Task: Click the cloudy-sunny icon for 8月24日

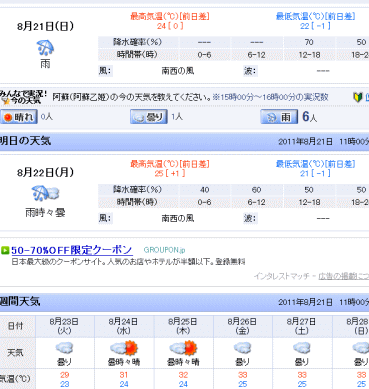Action: (x=124, y=348)
